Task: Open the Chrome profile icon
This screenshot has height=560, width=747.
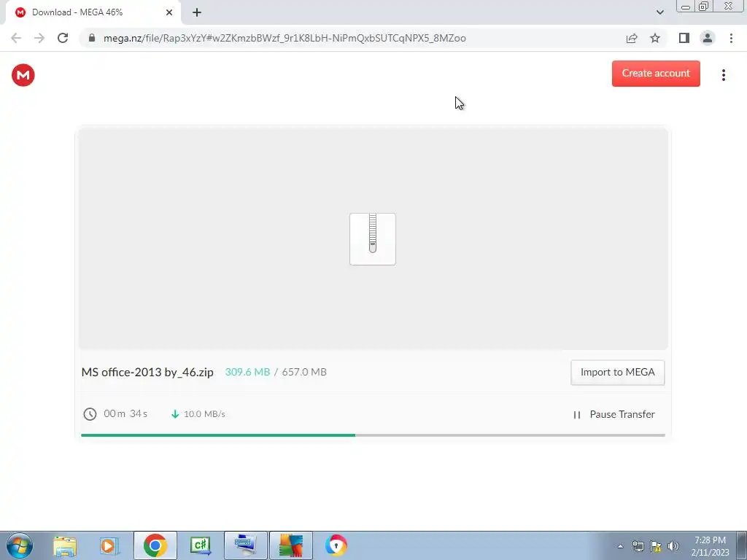Action: tap(708, 38)
